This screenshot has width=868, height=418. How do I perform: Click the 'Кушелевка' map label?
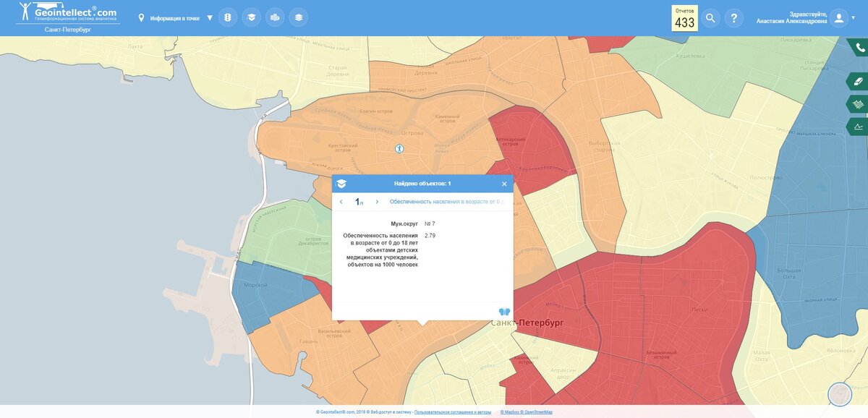[690, 56]
